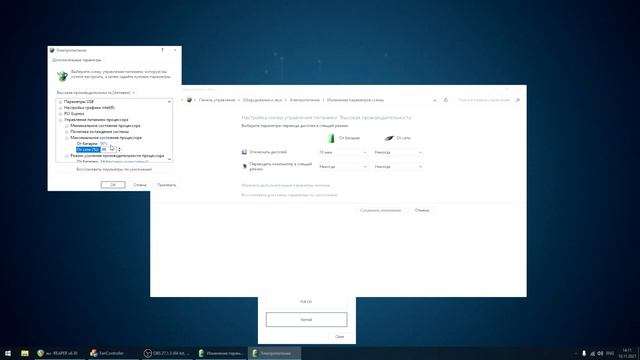Open Отключать дисплей on-battery dropdown
This screenshot has width=640, height=360.
click(x=343, y=152)
